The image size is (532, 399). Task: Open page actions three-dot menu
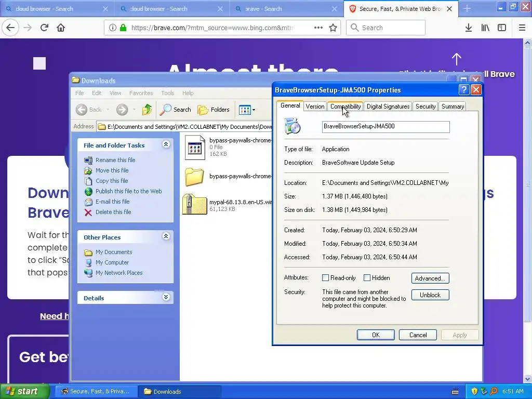click(x=318, y=28)
